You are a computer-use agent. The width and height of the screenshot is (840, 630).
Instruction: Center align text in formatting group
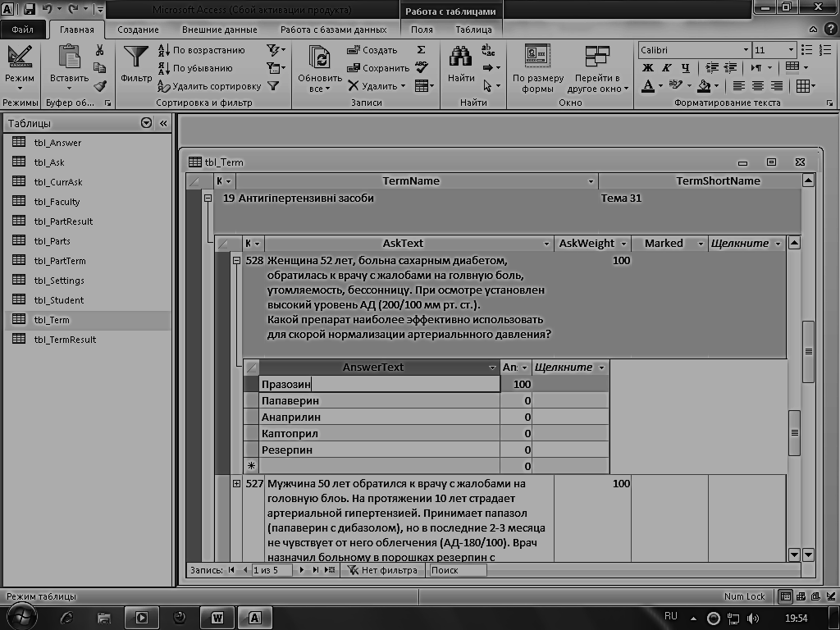[x=757, y=85]
